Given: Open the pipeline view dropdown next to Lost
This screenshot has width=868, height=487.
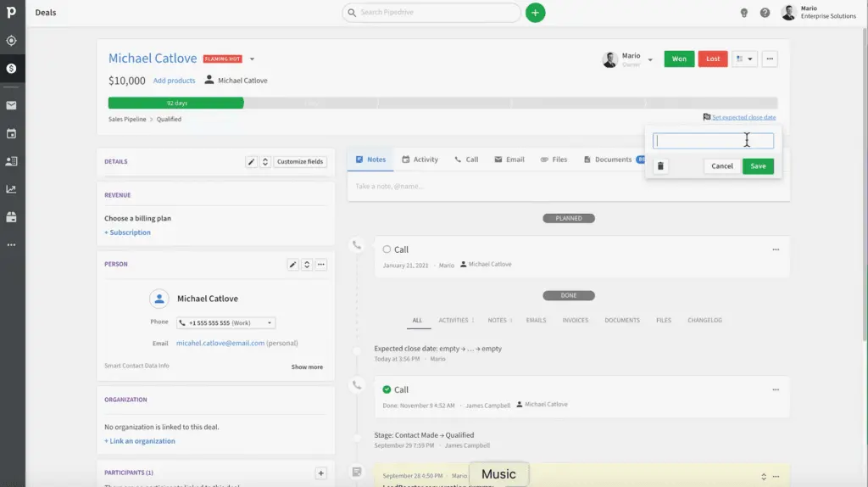Looking at the screenshot, I should click(744, 59).
